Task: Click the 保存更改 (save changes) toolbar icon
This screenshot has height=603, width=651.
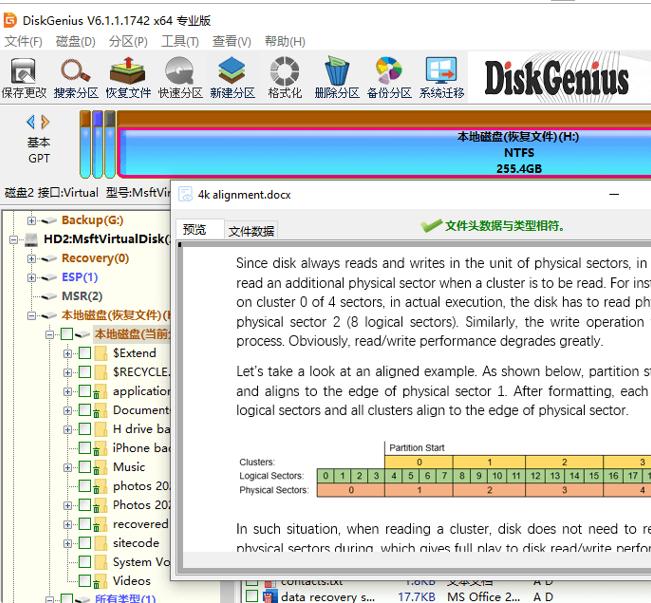Action: [23, 78]
